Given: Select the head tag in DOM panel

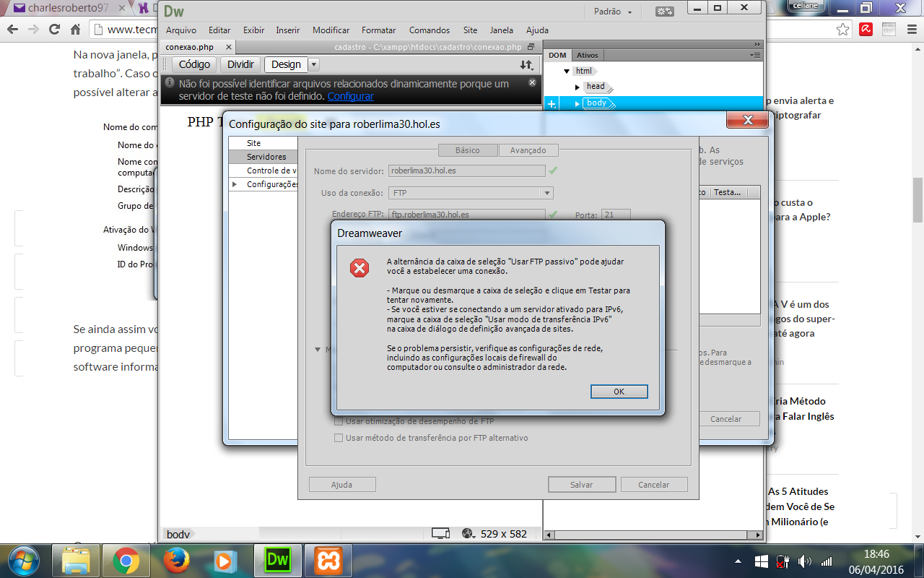Looking at the screenshot, I should 596,87.
